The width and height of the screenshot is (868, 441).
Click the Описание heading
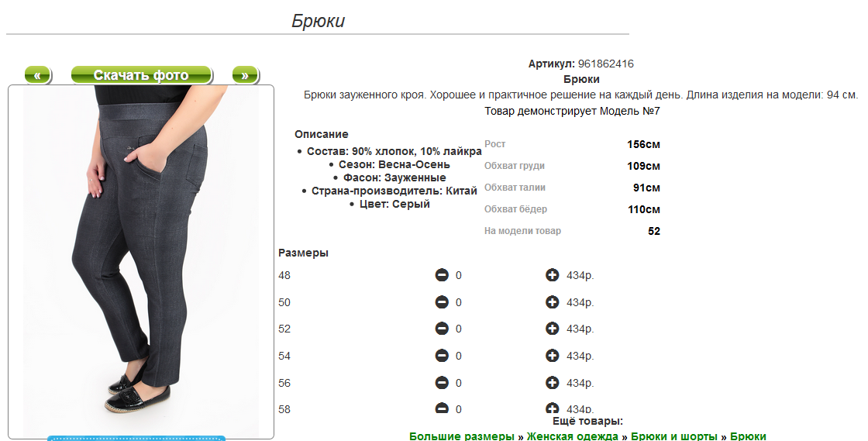point(321,134)
